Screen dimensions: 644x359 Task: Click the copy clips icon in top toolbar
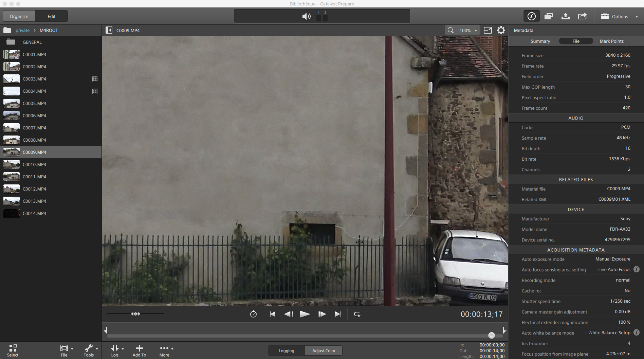[548, 16]
